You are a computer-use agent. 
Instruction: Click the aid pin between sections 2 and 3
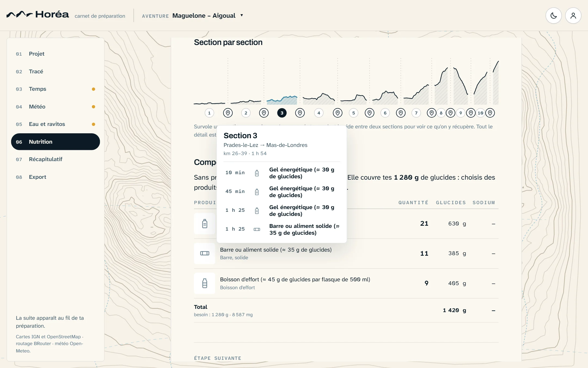[x=264, y=113]
